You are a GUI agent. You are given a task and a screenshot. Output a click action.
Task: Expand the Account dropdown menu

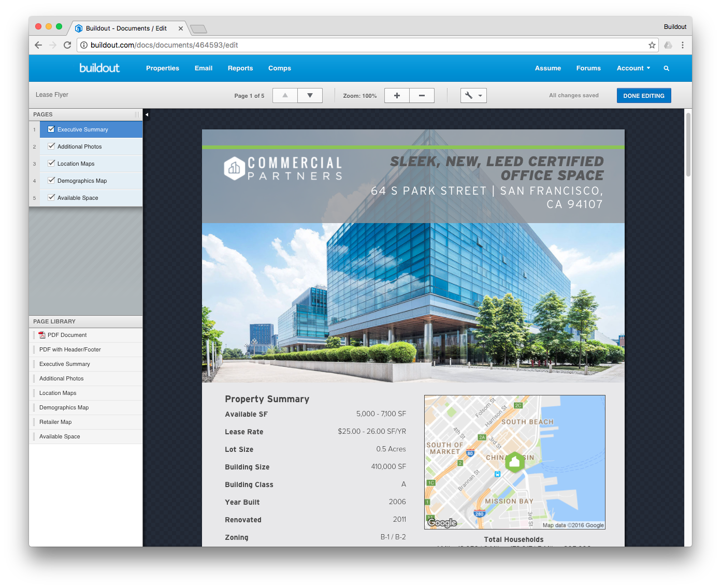tap(633, 68)
